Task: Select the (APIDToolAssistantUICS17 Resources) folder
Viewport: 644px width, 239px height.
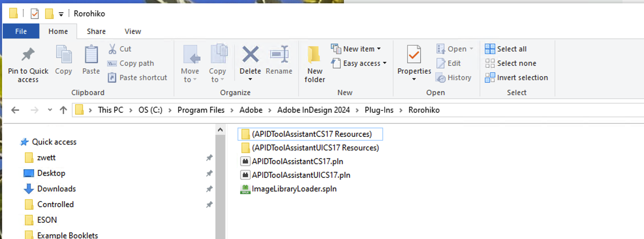Action: point(310,148)
